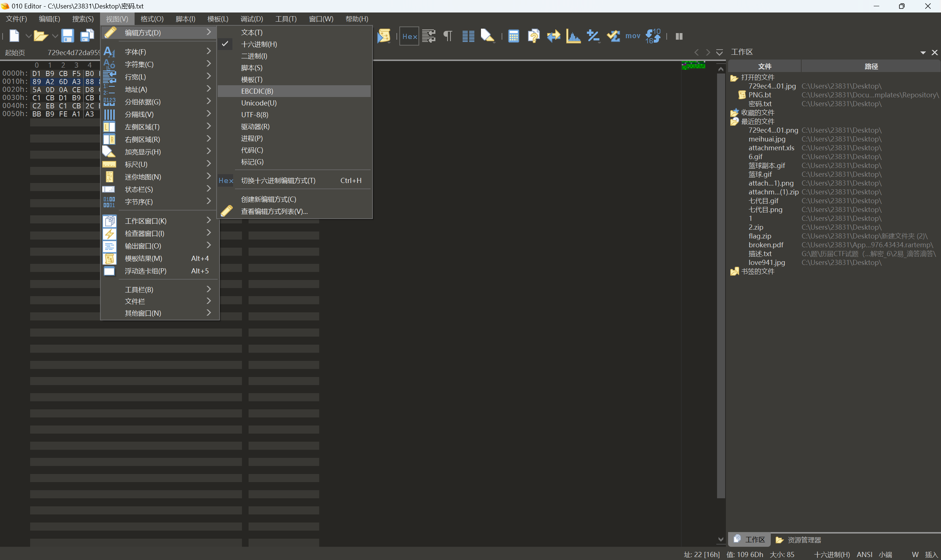Click 创建新编辑方式(C) menu entry
This screenshot has height=560, width=941.
(x=295, y=199)
